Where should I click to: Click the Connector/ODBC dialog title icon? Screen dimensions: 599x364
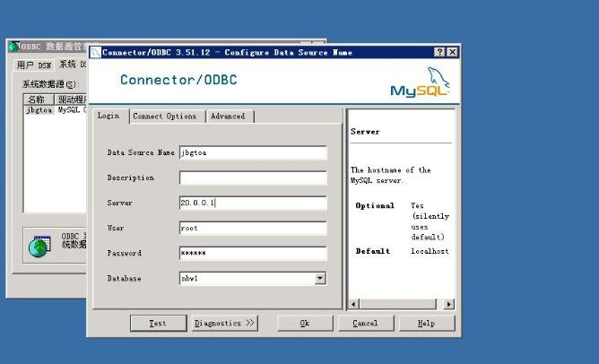pyautogui.click(x=96, y=52)
